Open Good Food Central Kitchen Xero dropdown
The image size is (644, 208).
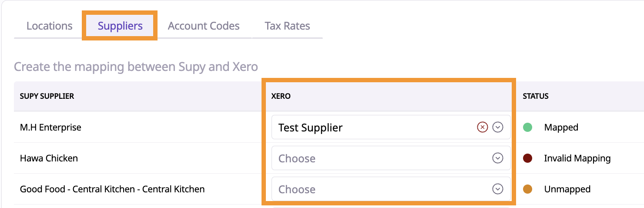[x=498, y=189]
